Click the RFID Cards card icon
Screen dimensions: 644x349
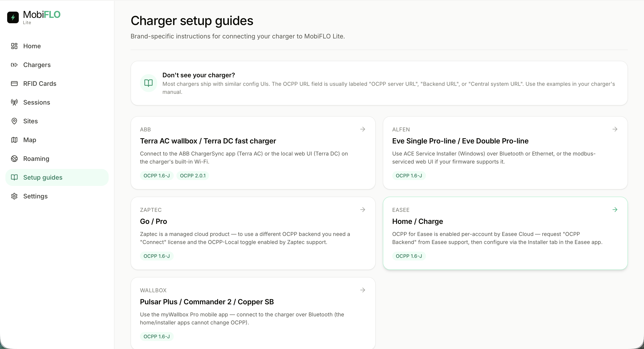point(14,83)
